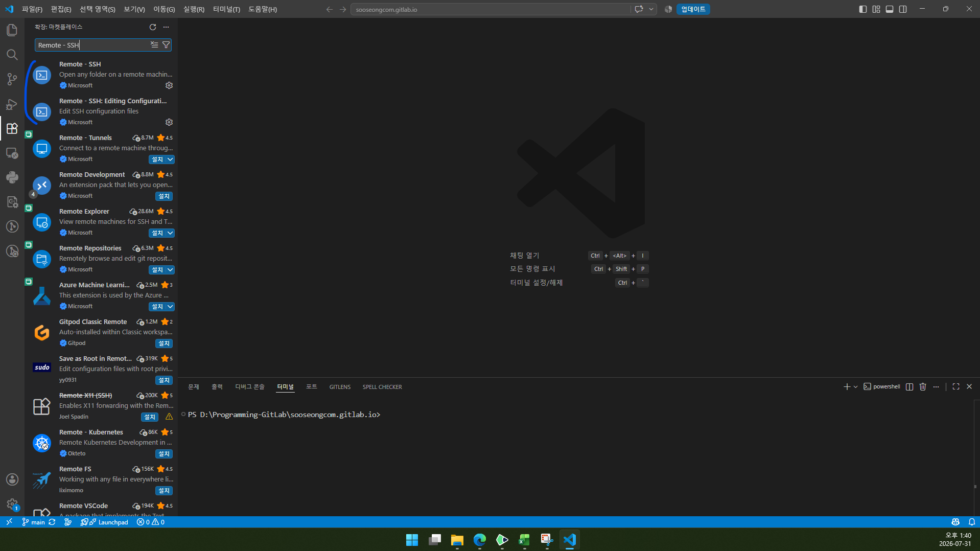
Task: Filter extensions with funnel icon
Action: pyautogui.click(x=166, y=45)
